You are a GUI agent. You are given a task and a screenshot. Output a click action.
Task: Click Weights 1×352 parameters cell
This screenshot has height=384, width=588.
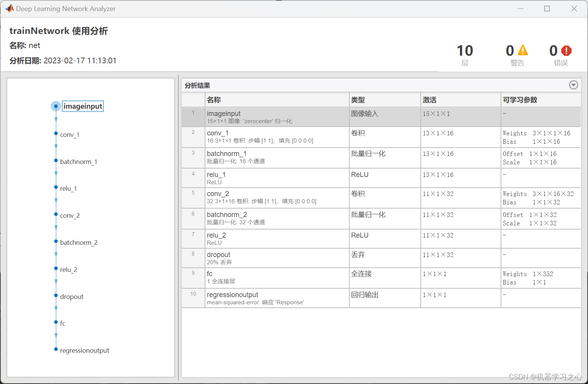[541, 278]
